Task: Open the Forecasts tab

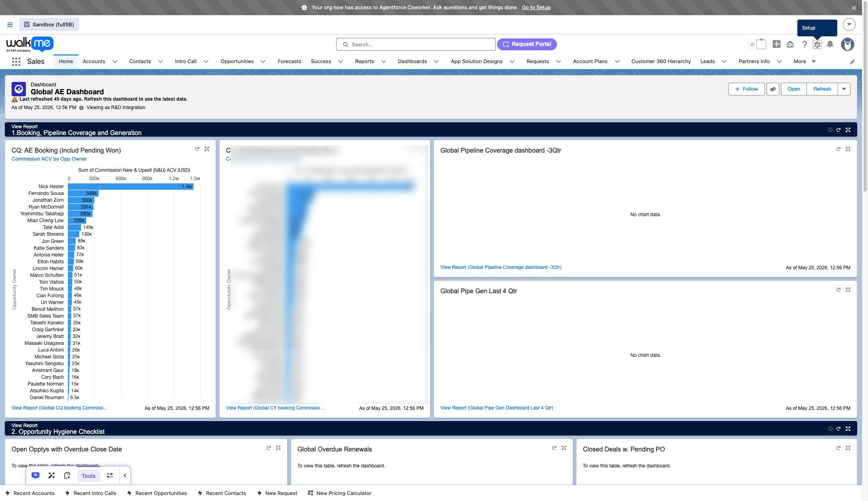Action: tap(289, 62)
